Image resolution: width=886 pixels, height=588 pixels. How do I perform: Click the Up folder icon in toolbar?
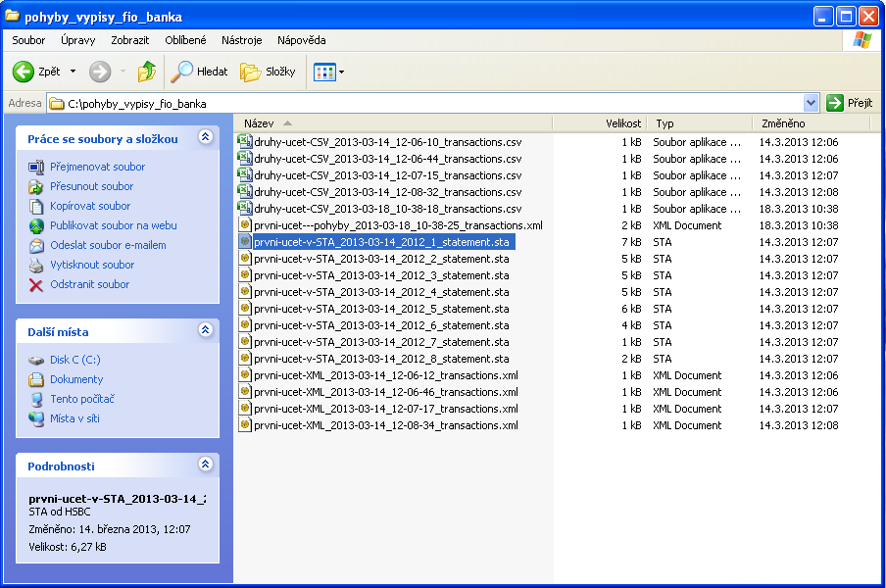[147, 72]
